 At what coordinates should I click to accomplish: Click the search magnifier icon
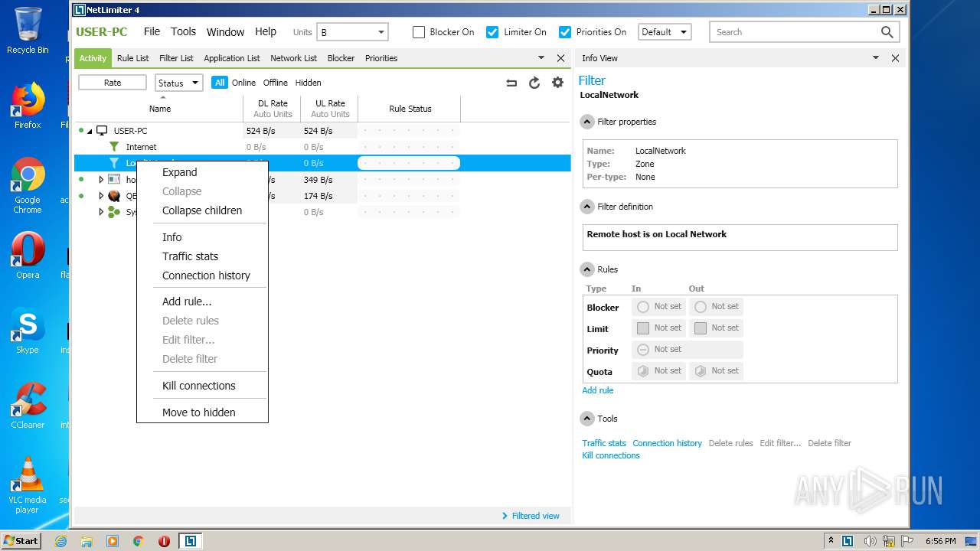coord(887,32)
